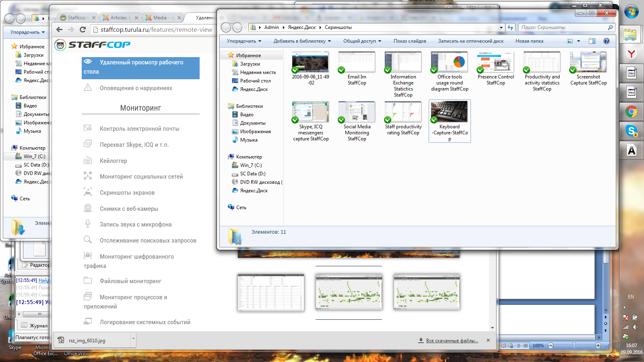
Task: Click the EN language indicator in tray
Action: coord(631,297)
